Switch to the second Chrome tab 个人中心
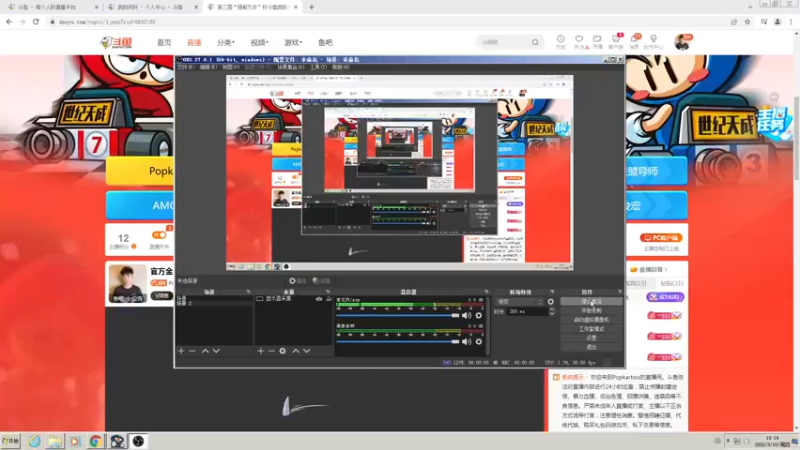Viewport: 800px width, 450px height. pyautogui.click(x=152, y=7)
